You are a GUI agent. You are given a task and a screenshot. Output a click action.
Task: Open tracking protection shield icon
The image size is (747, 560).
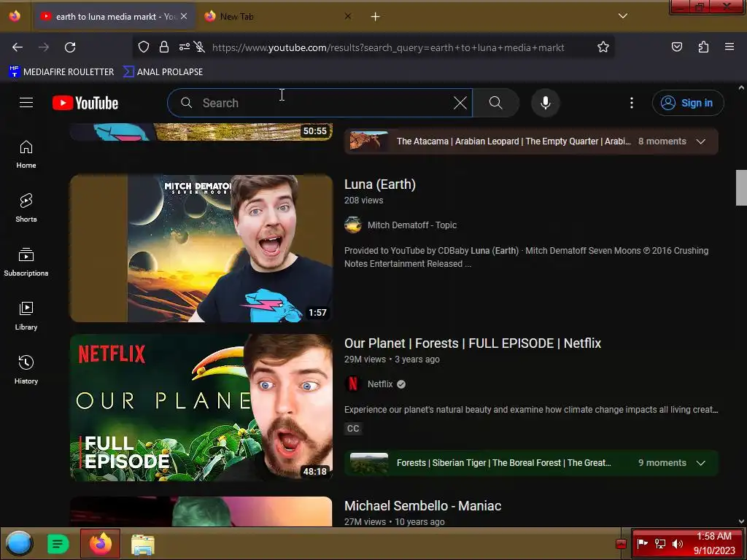(x=144, y=47)
